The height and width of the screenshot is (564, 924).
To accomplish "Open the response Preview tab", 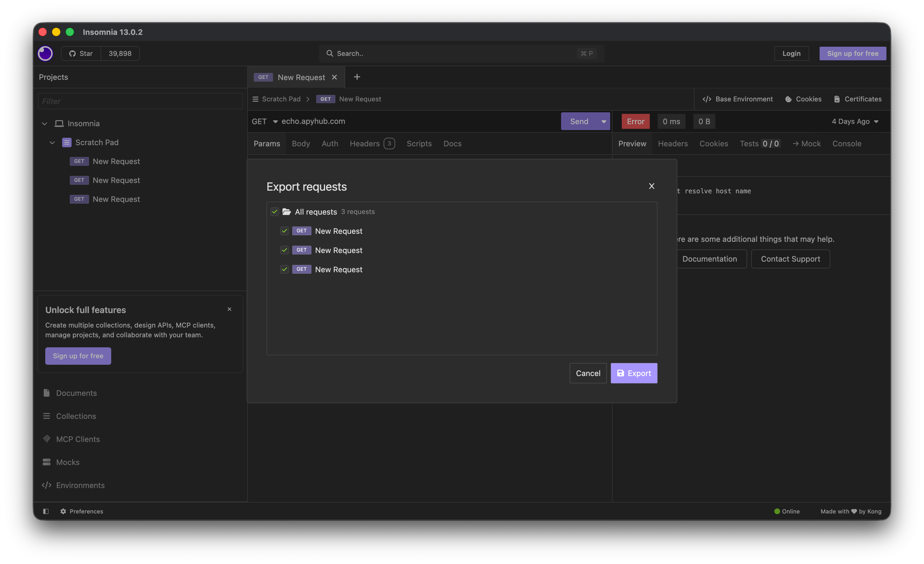I will pyautogui.click(x=632, y=144).
